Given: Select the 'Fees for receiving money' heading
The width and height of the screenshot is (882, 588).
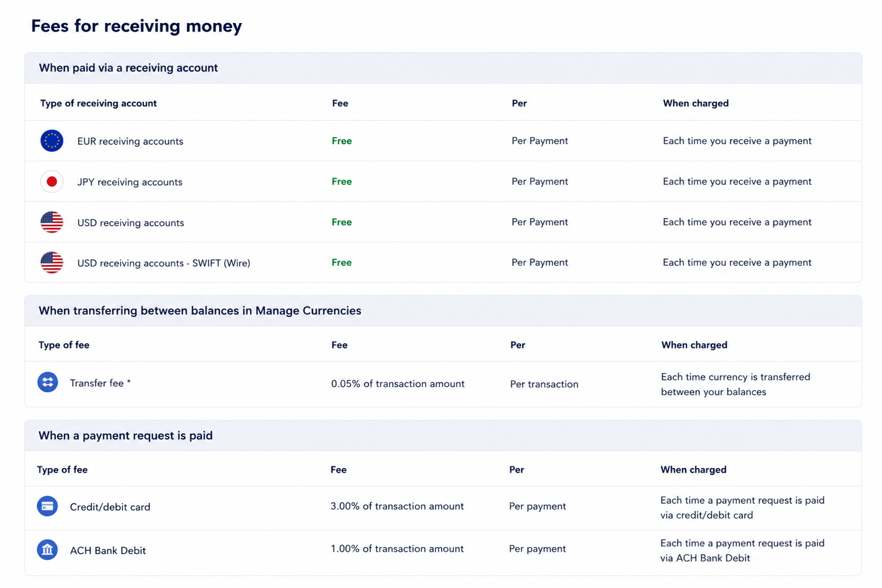Looking at the screenshot, I should [x=136, y=26].
